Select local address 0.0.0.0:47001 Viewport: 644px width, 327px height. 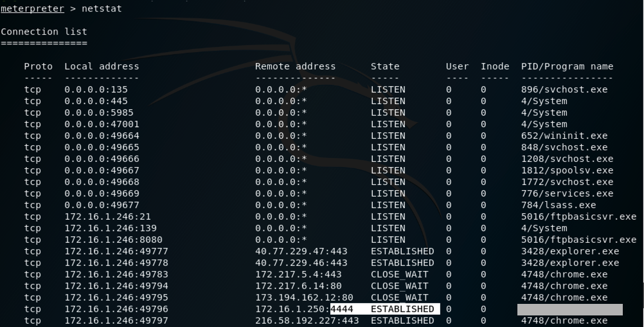(102, 124)
